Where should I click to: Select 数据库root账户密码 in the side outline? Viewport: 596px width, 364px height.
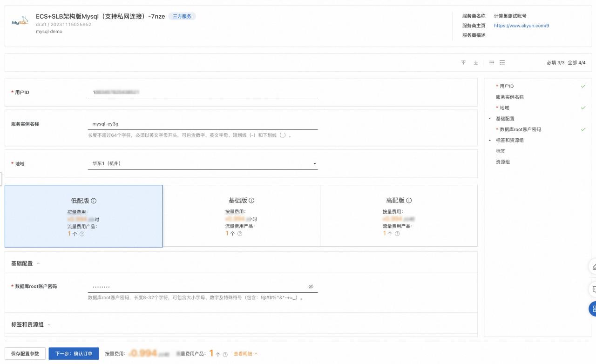pos(520,129)
